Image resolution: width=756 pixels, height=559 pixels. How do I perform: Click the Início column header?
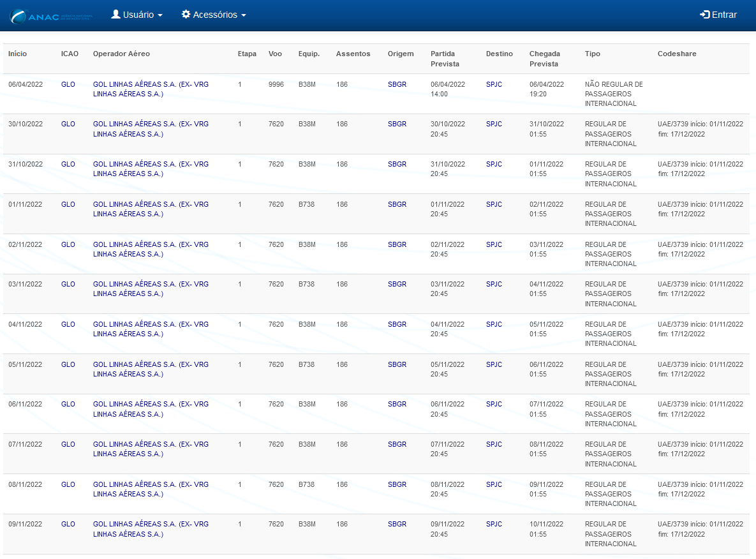click(17, 54)
